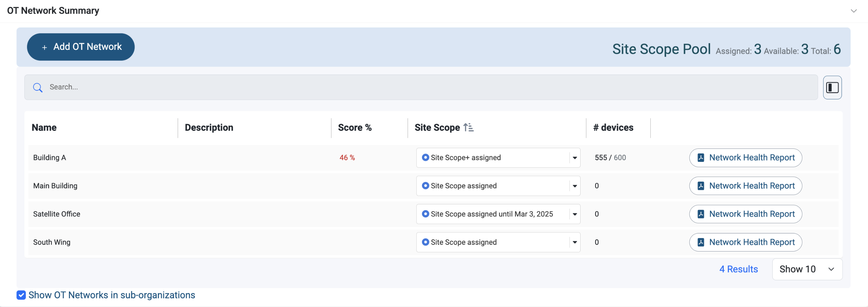The height and width of the screenshot is (307, 868).
Task: Open Site Scope dropdown arrow for South Wing
Action: (x=575, y=242)
